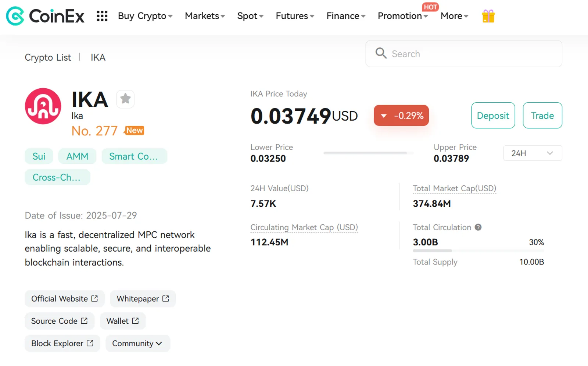Screen dimensions: 588x366
Task: Expand the Finance menu
Action: click(346, 16)
